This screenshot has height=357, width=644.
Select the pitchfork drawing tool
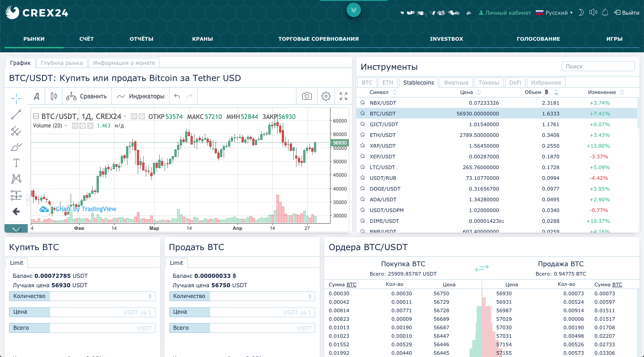[17, 131]
